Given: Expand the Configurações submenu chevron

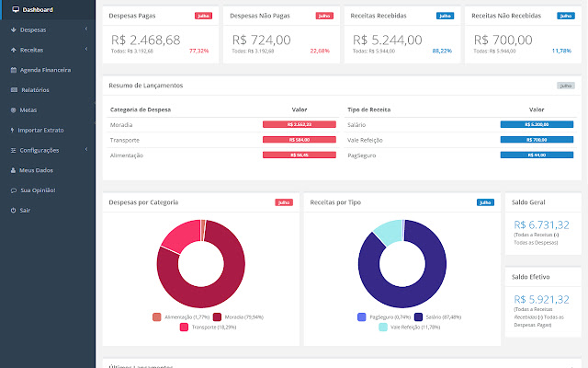Looking at the screenshot, I should coord(86,149).
